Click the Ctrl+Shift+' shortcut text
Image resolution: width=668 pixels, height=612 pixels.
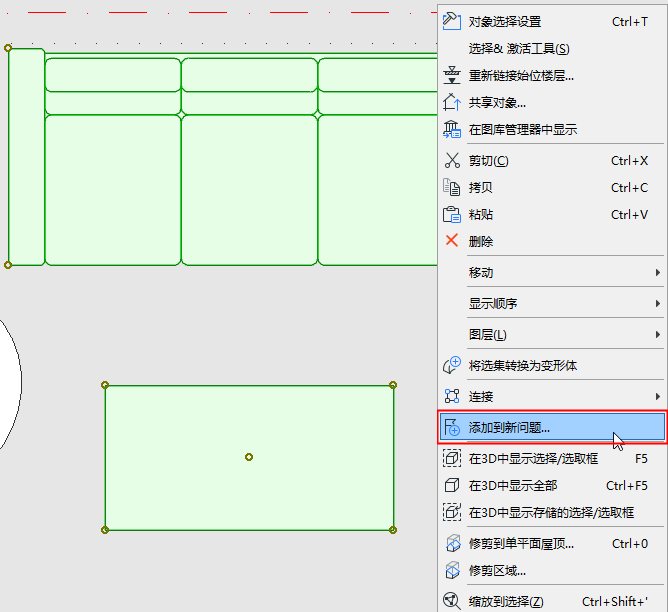coord(615,601)
